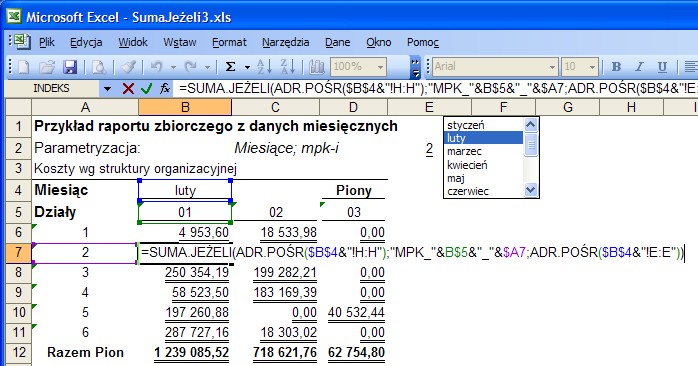
Task: Confirm formula with green checkmark
Action: [x=146, y=89]
